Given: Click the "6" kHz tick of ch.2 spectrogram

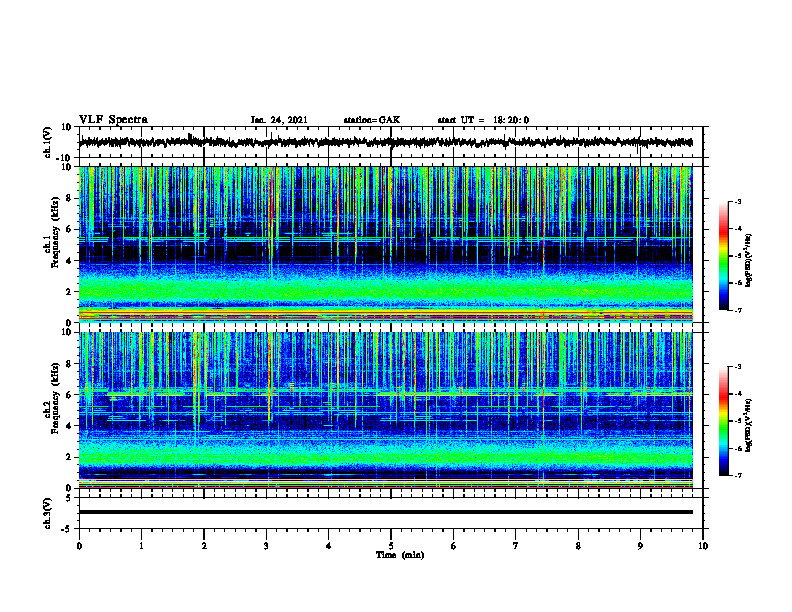Looking at the screenshot, I should pos(69,395).
